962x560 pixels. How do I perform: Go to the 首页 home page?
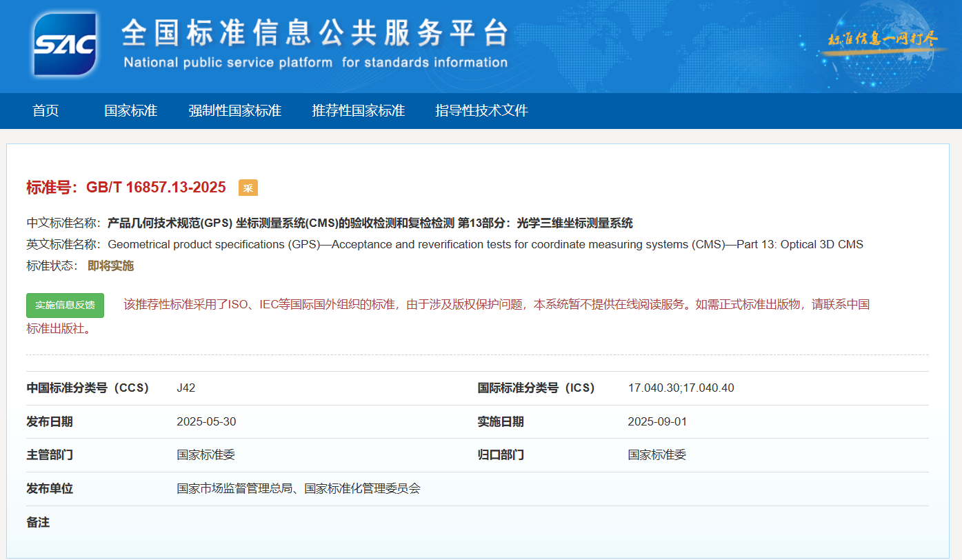coord(46,110)
